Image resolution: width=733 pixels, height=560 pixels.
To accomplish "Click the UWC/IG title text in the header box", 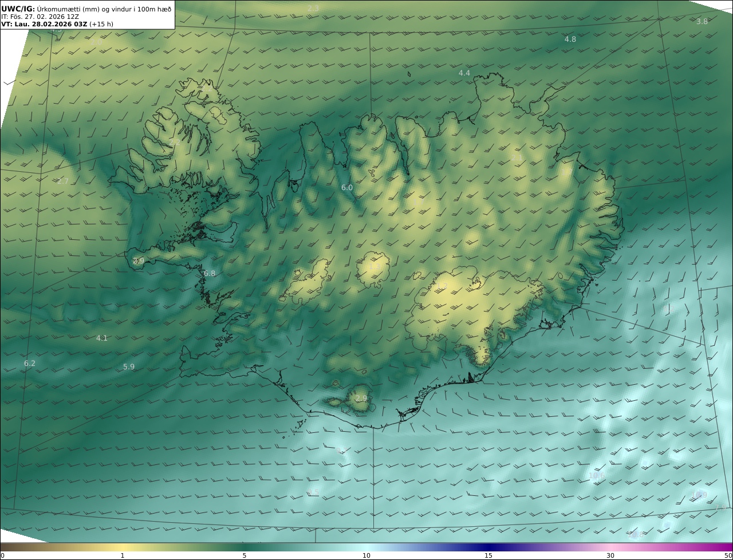I will point(18,9).
